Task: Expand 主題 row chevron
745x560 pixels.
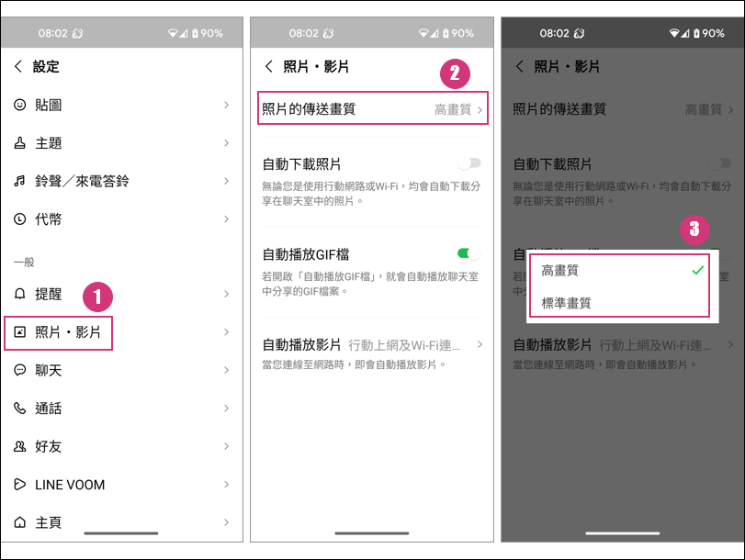Action: [227, 142]
